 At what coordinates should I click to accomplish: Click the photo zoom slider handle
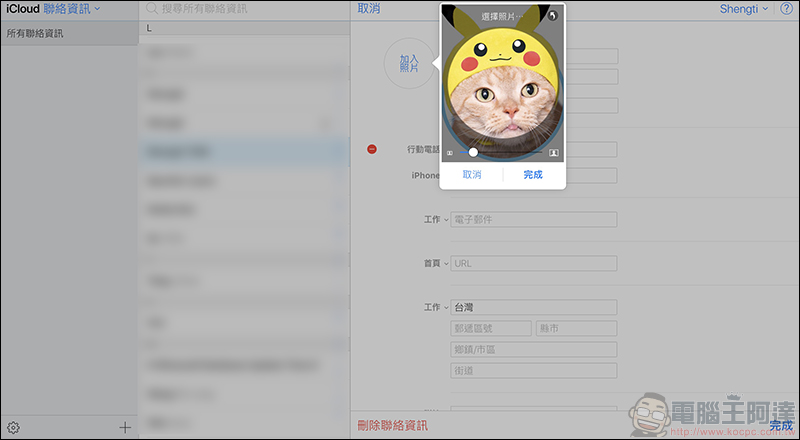click(x=473, y=152)
